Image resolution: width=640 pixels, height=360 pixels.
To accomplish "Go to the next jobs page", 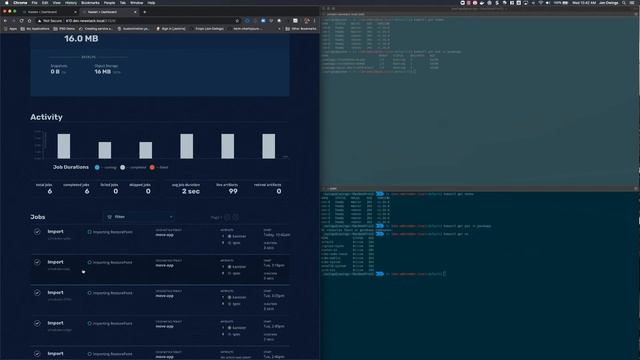I will point(236,217).
